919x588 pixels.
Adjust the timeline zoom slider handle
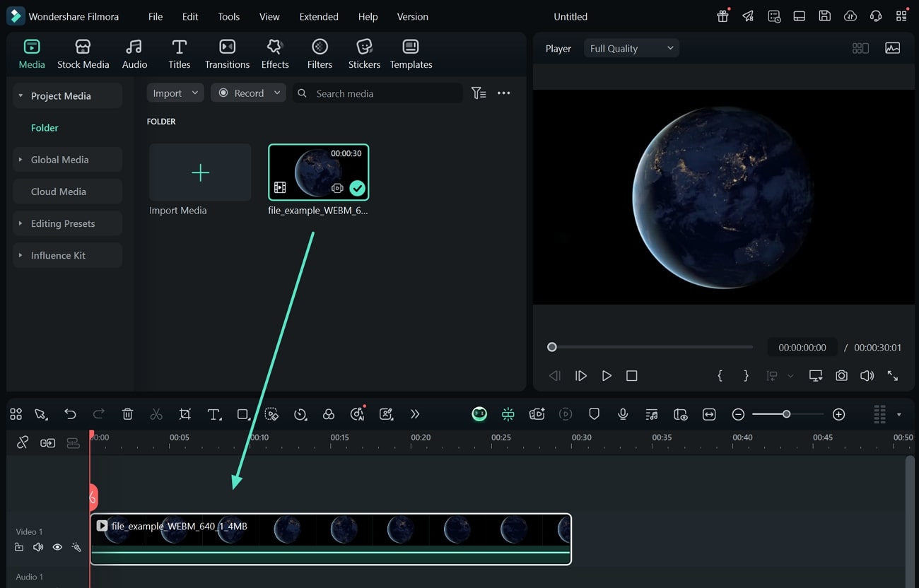(x=786, y=414)
